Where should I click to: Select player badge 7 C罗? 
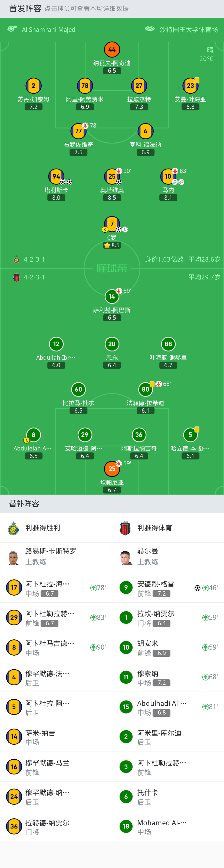click(112, 224)
